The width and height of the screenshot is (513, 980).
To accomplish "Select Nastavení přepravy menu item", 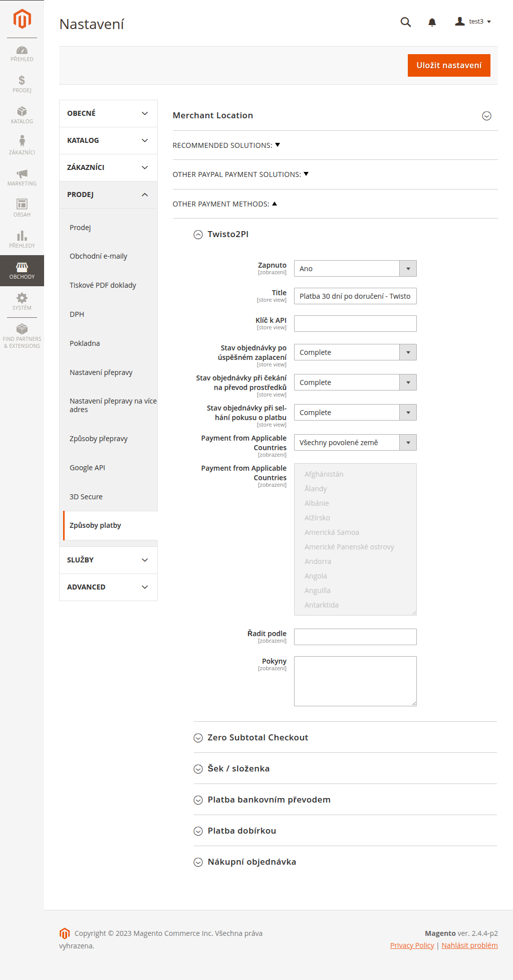I will [x=101, y=372].
